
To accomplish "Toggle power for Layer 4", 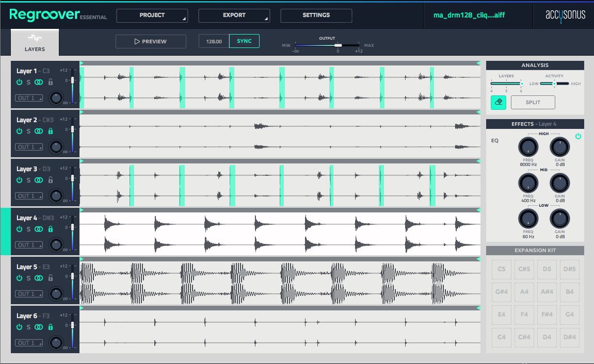I will (19, 229).
